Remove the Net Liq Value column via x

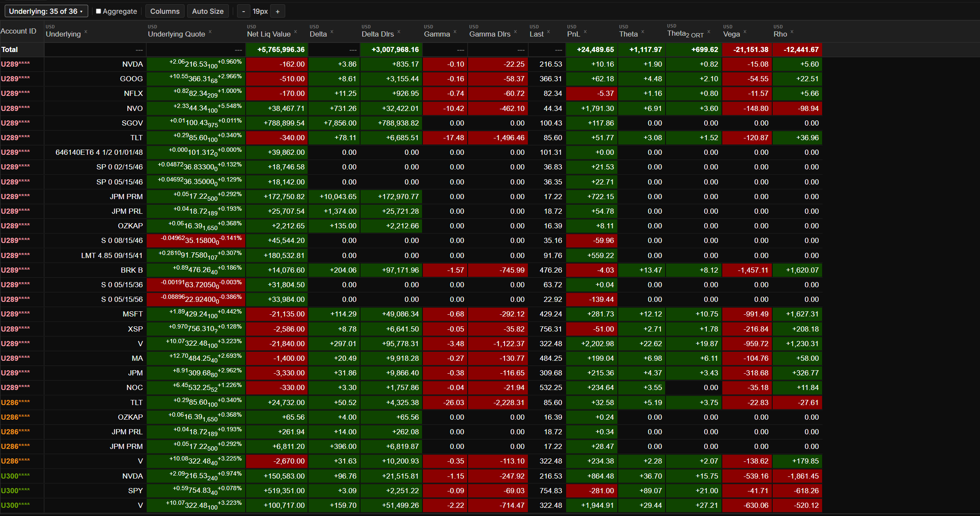pos(296,31)
